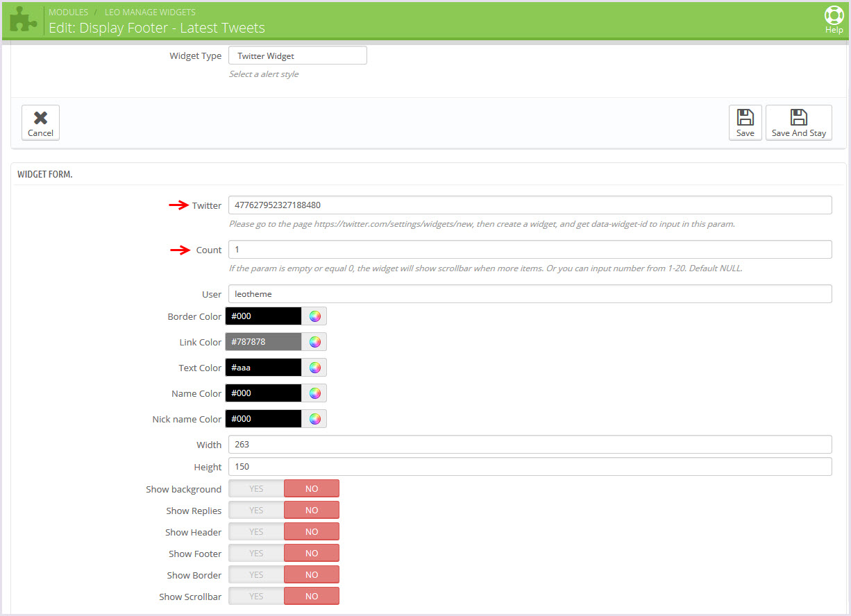This screenshot has width=851, height=616.
Task: Open color wheel picker for Text Color
Action: point(314,368)
